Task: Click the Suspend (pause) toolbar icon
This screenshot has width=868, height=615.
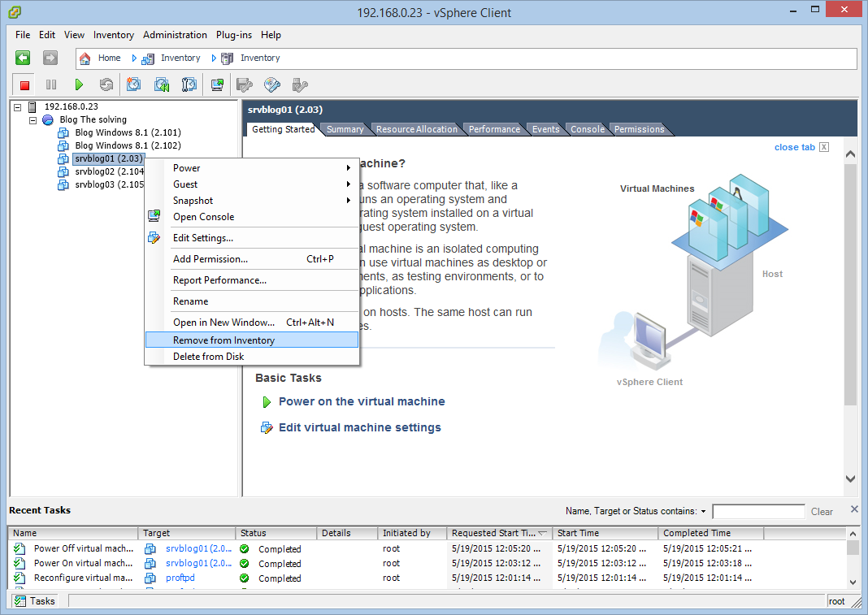Action: [51, 84]
